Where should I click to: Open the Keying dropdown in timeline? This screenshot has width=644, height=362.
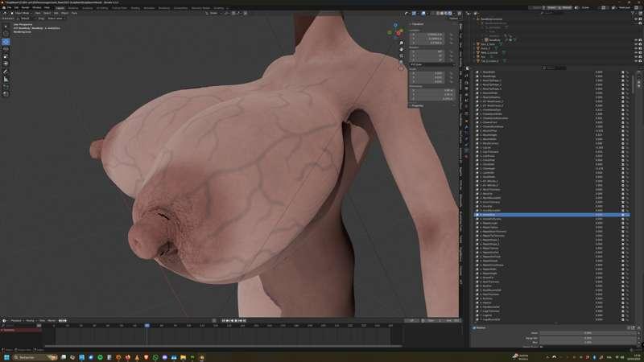pos(30,320)
